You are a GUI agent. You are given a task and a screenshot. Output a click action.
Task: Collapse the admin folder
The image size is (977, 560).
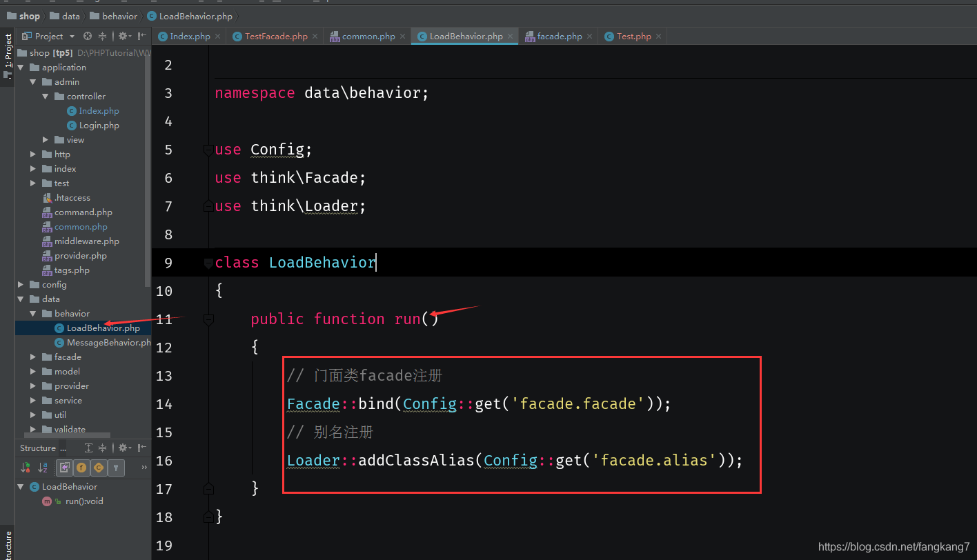pyautogui.click(x=33, y=82)
